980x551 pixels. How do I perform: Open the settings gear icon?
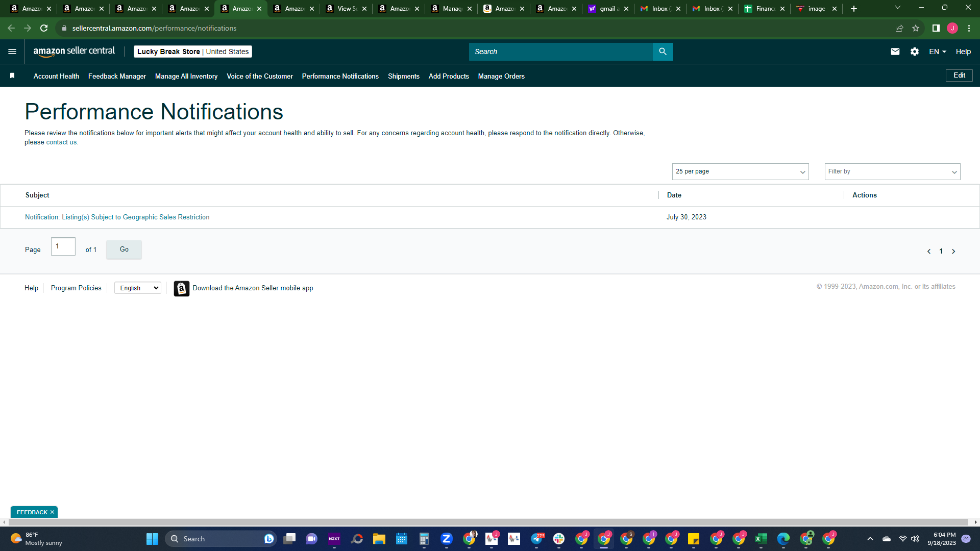click(915, 52)
